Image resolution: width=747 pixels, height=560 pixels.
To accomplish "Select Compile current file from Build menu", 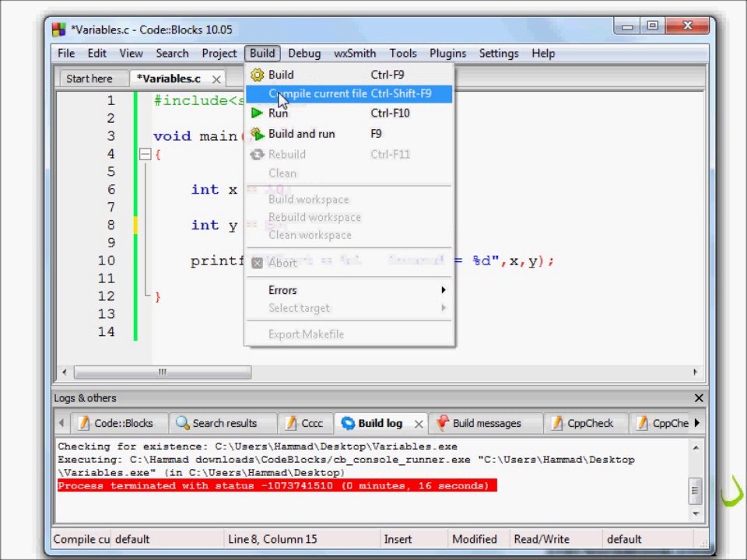I will pyautogui.click(x=349, y=94).
